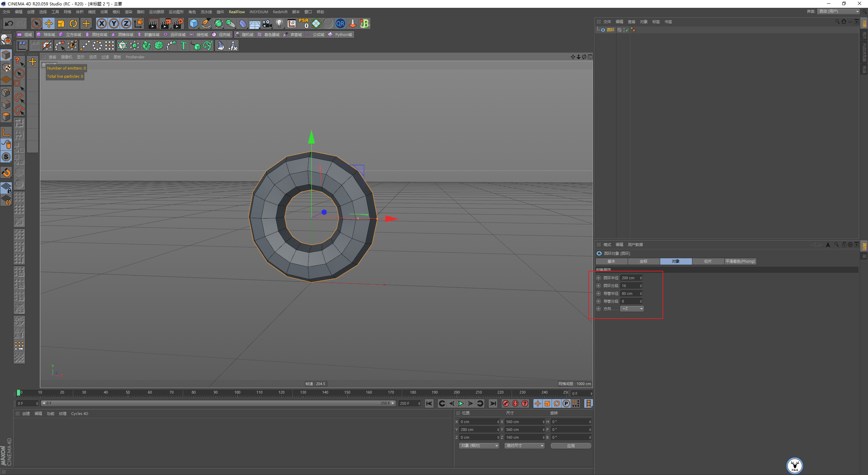868x475 pixels.
Task: Click the 应用 apply button
Action: (571, 445)
